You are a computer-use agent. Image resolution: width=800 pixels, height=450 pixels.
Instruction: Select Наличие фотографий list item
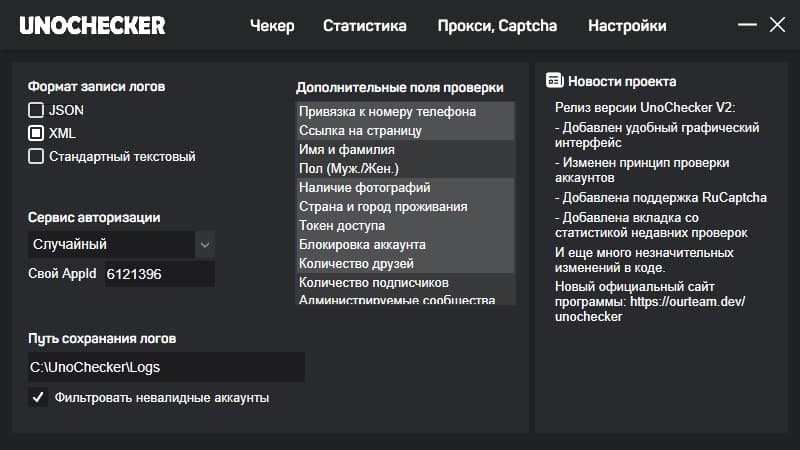[405, 187]
